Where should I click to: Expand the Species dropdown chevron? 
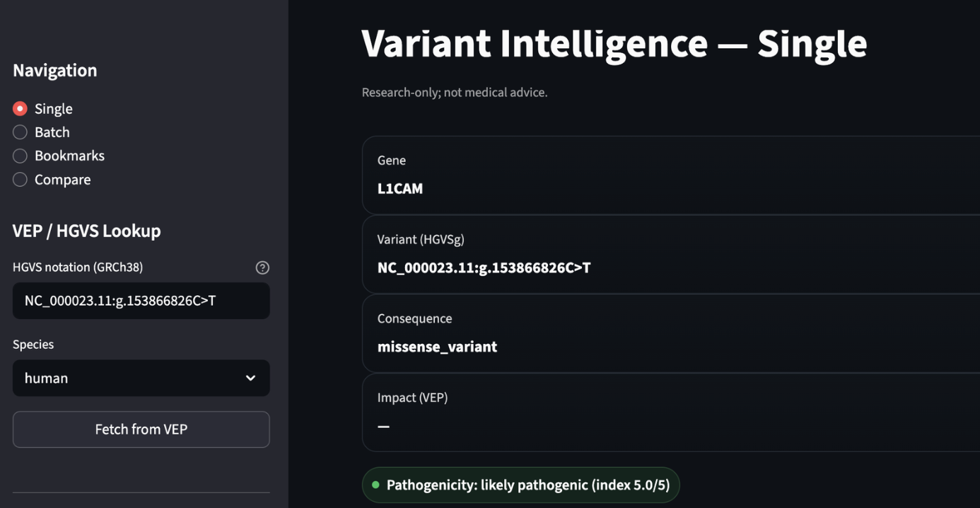pos(250,378)
